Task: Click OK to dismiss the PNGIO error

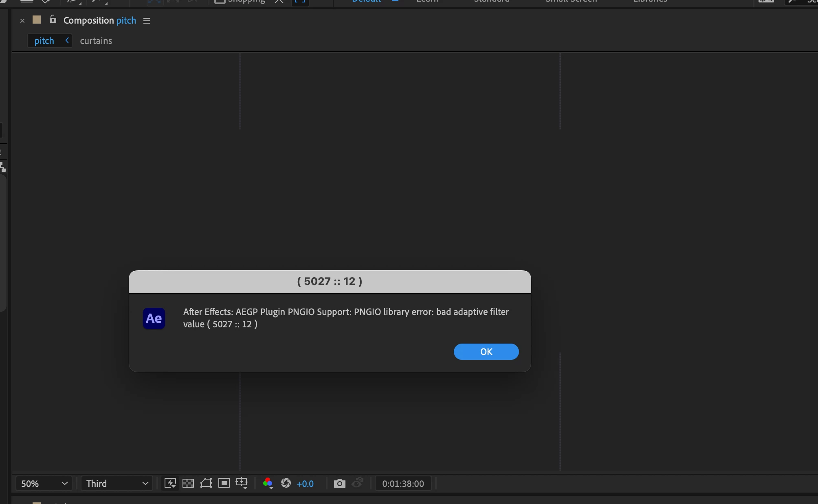Action: pos(486,352)
